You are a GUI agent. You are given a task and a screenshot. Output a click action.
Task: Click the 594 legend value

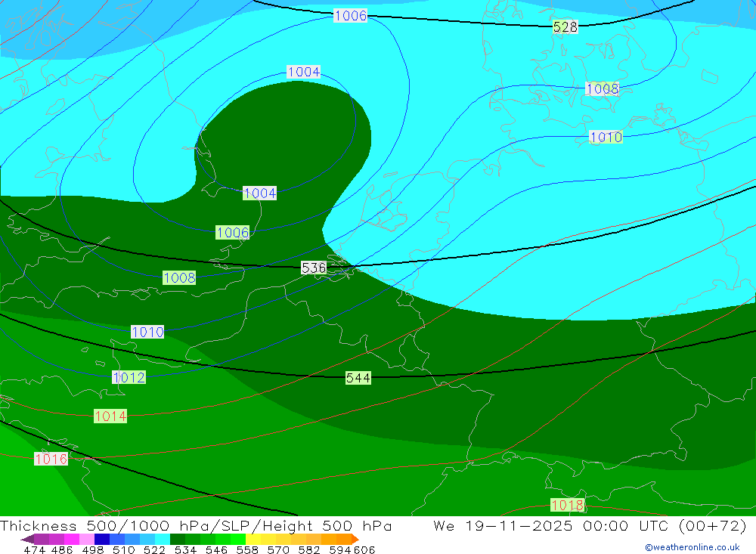(x=340, y=549)
